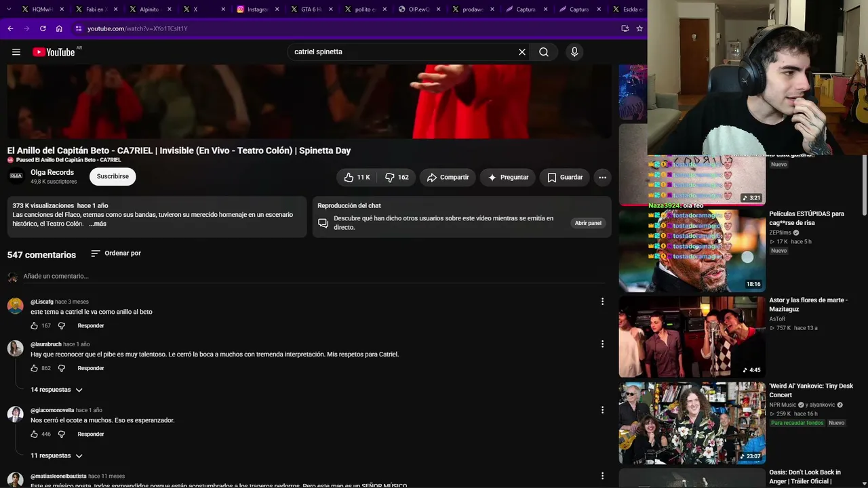Click the Preguntar ask button
This screenshot has width=868, height=488.
coord(508,178)
